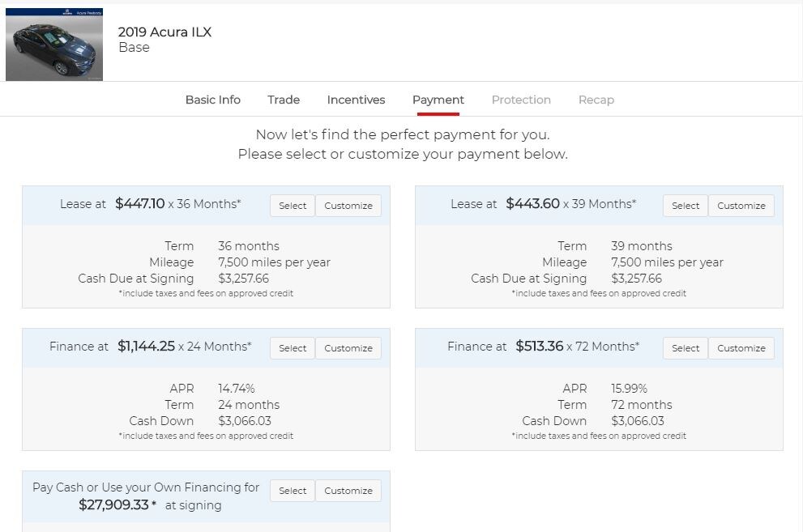Click the 36 months term value

click(x=249, y=246)
